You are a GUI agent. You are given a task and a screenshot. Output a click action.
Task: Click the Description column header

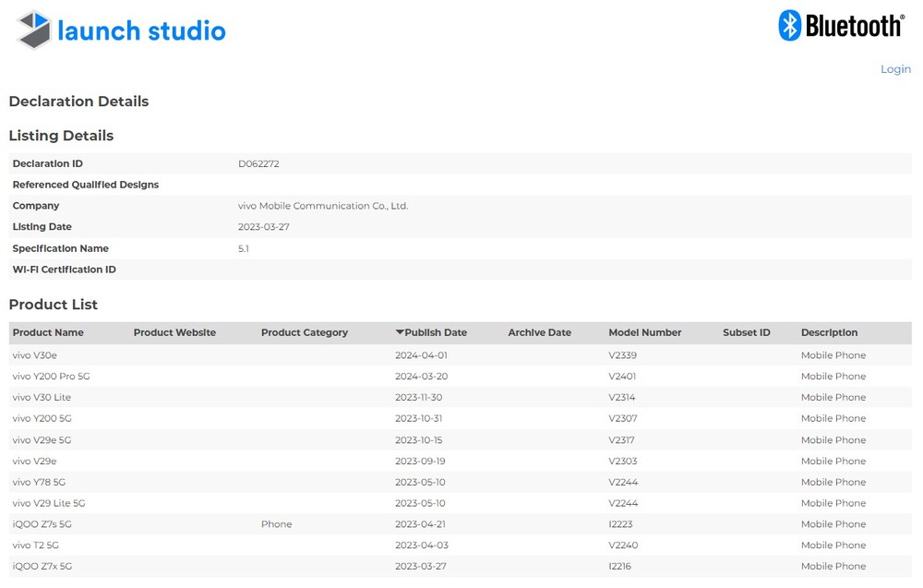(x=829, y=332)
